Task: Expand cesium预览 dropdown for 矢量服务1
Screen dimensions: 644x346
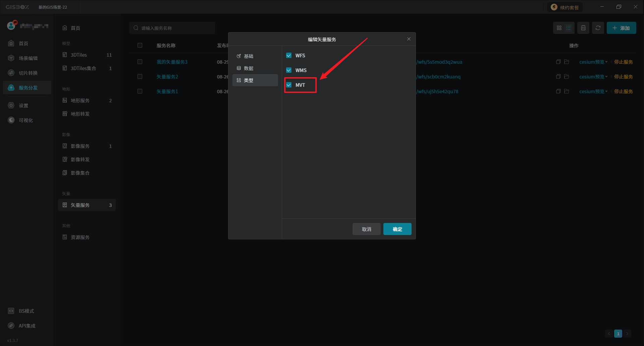Action: pyautogui.click(x=593, y=92)
